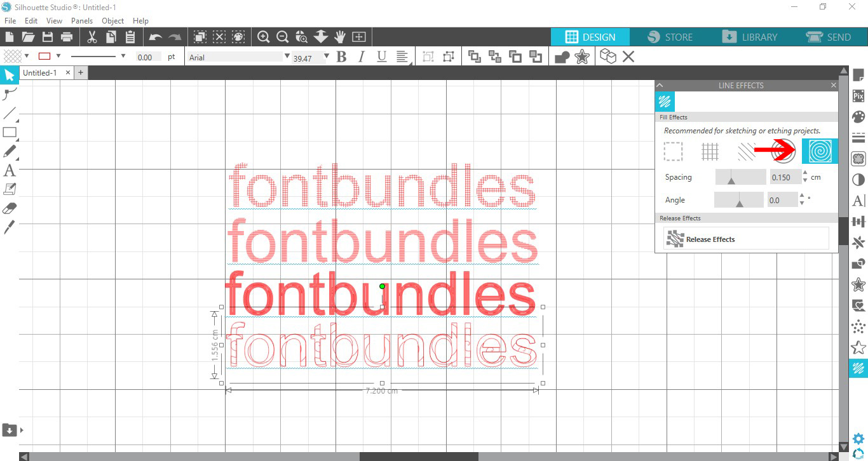Viewport: 868px width, 461px height.
Task: Click the Line Effects tab icon in panel
Action: coord(665,102)
